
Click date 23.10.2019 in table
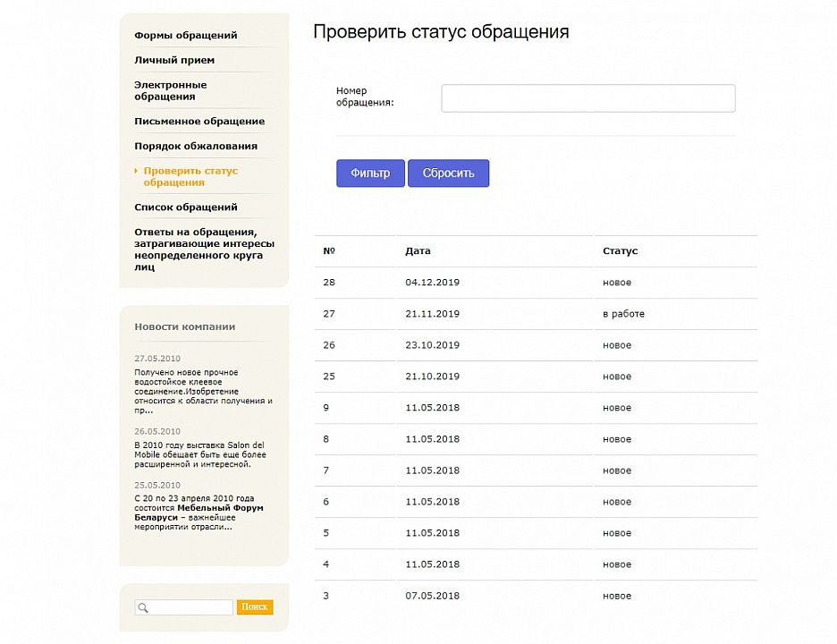tap(433, 345)
